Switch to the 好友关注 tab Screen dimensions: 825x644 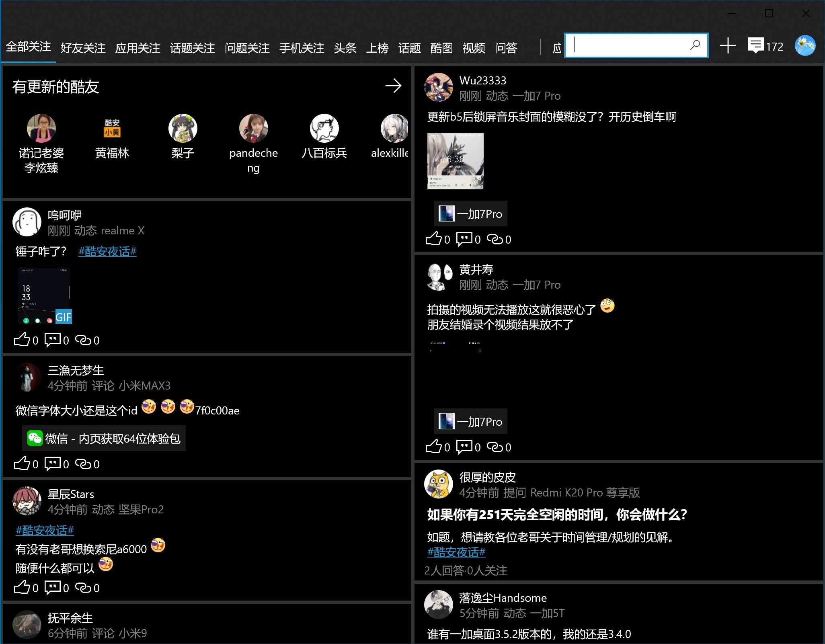coord(83,48)
